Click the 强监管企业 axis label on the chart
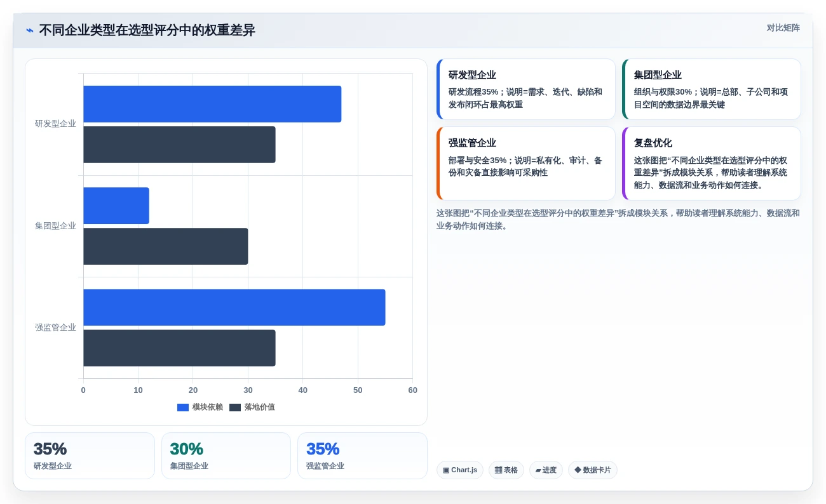This screenshot has height=504, width=826. (x=55, y=328)
